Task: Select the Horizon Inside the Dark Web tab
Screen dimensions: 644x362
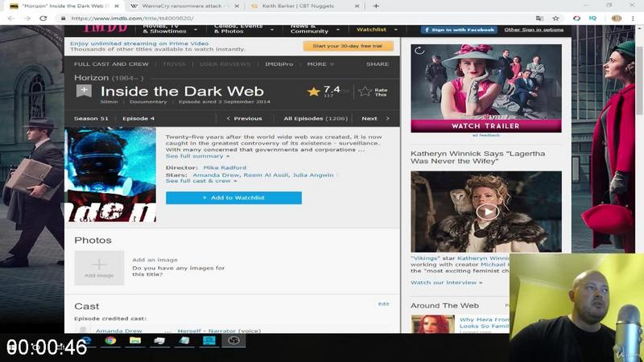Action: click(x=64, y=6)
